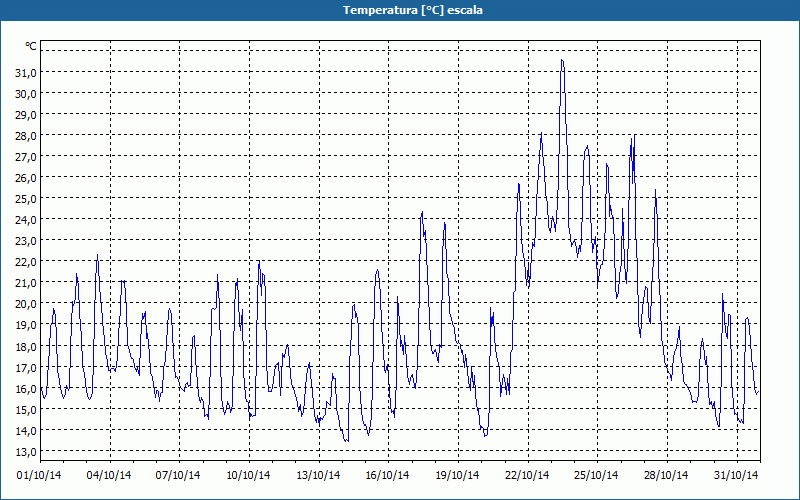Select the 17,0 y-axis label
Screen dimensions: 800x500
26,367
